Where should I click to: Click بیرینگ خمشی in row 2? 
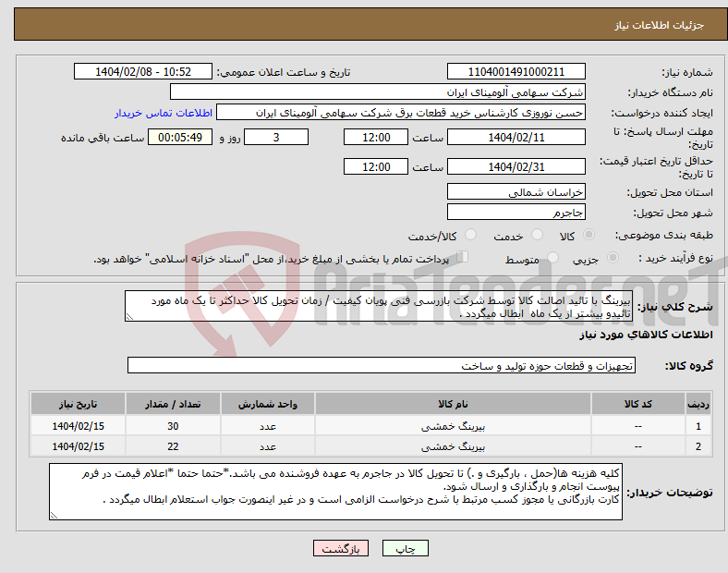(x=453, y=446)
